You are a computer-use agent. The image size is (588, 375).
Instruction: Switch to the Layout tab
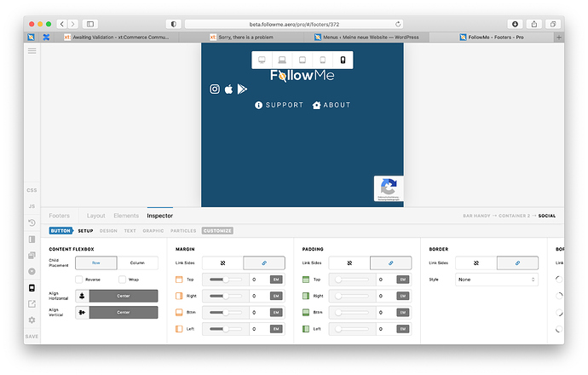coord(96,216)
